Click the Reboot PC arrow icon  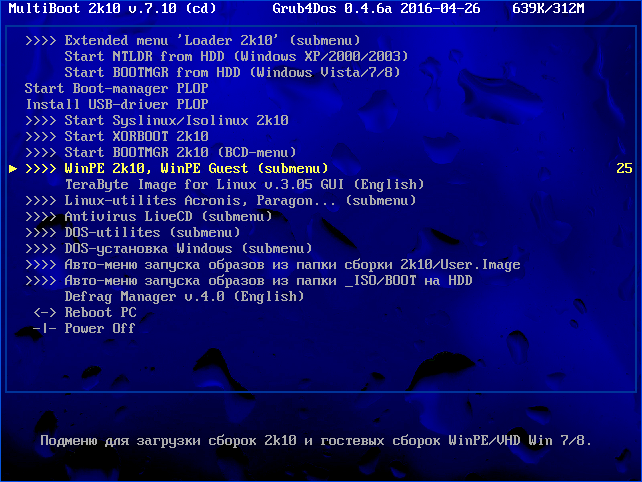click(x=45, y=312)
